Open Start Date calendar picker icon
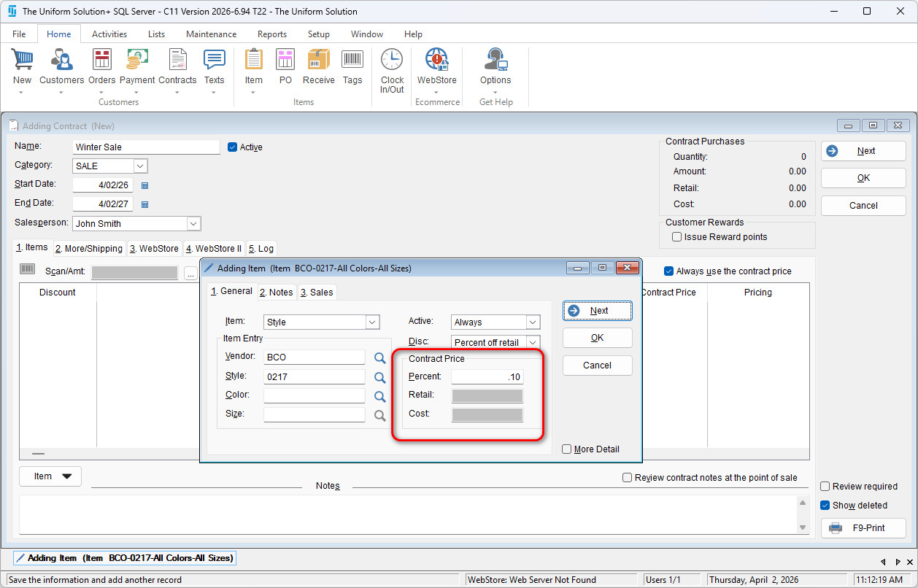Viewport: 918px width, 588px height. [x=144, y=185]
